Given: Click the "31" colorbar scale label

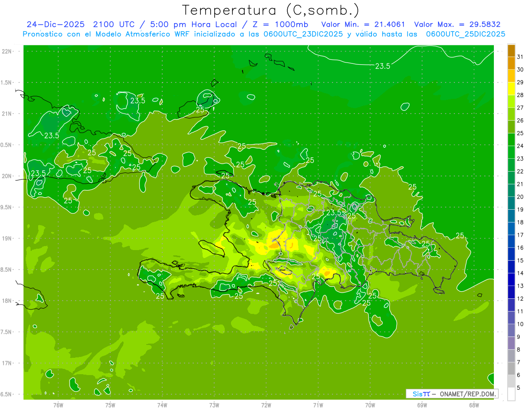Looking at the screenshot, I should pos(520,57).
